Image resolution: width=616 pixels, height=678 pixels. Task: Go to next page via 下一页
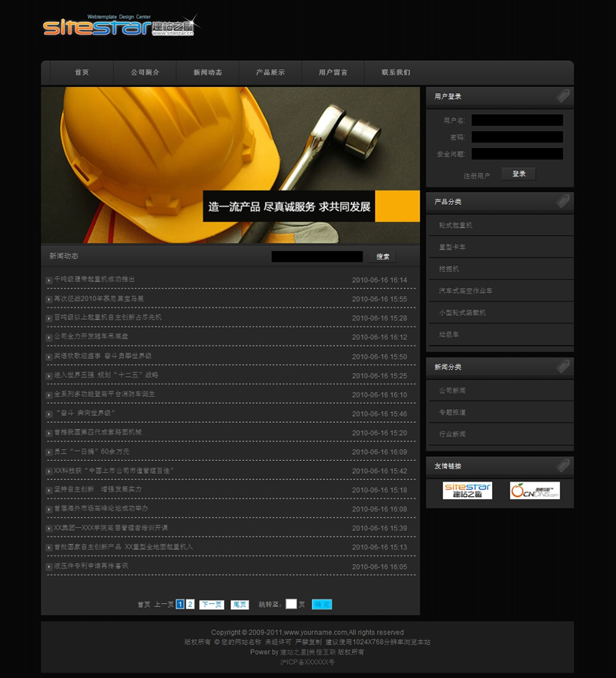[212, 605]
